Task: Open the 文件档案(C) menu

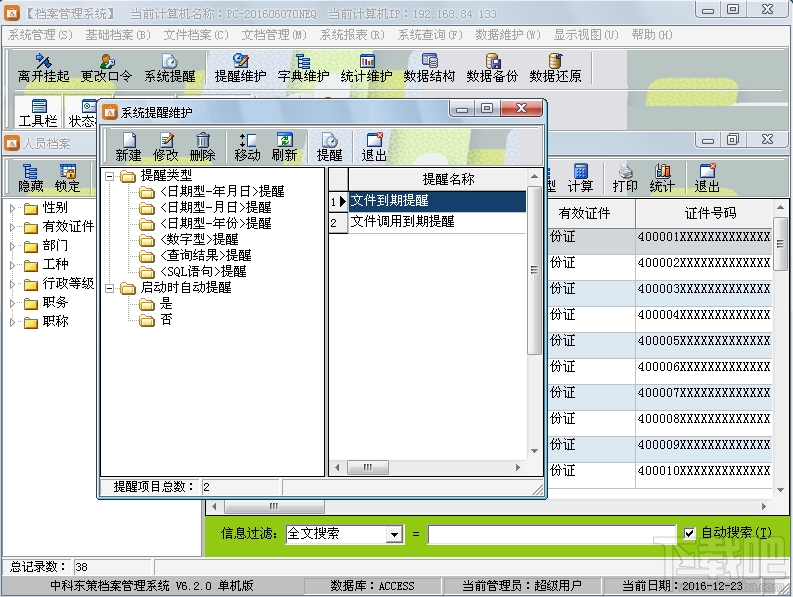Action: click(x=196, y=35)
